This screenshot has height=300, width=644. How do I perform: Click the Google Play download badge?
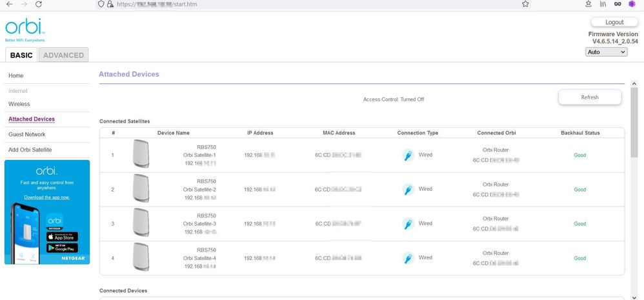[62, 248]
